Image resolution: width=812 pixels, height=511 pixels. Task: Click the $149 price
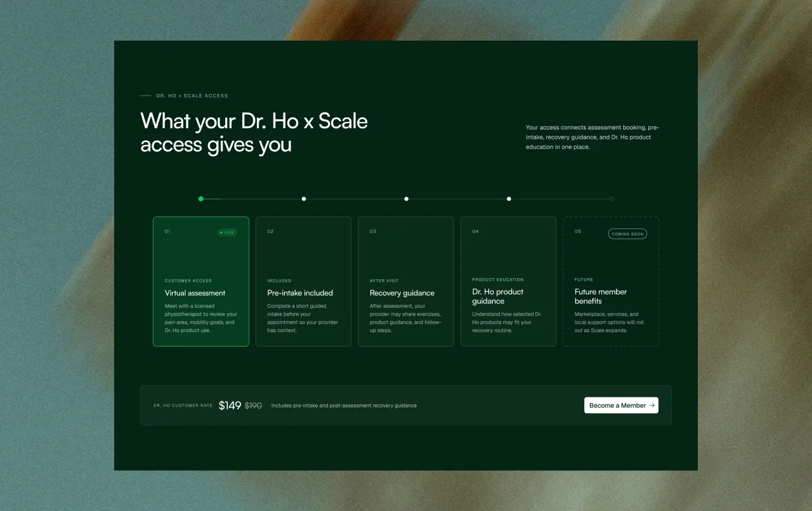[x=230, y=405]
